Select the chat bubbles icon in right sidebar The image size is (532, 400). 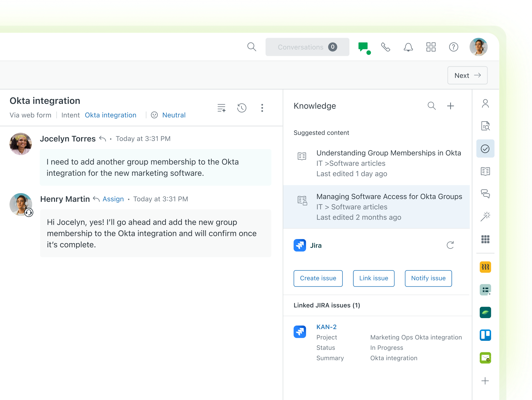coord(485,194)
